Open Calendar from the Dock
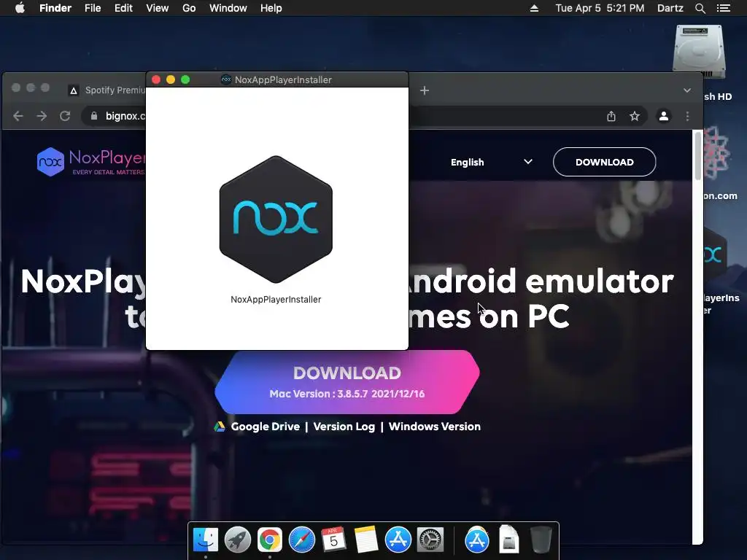This screenshot has width=747, height=560. click(x=333, y=540)
